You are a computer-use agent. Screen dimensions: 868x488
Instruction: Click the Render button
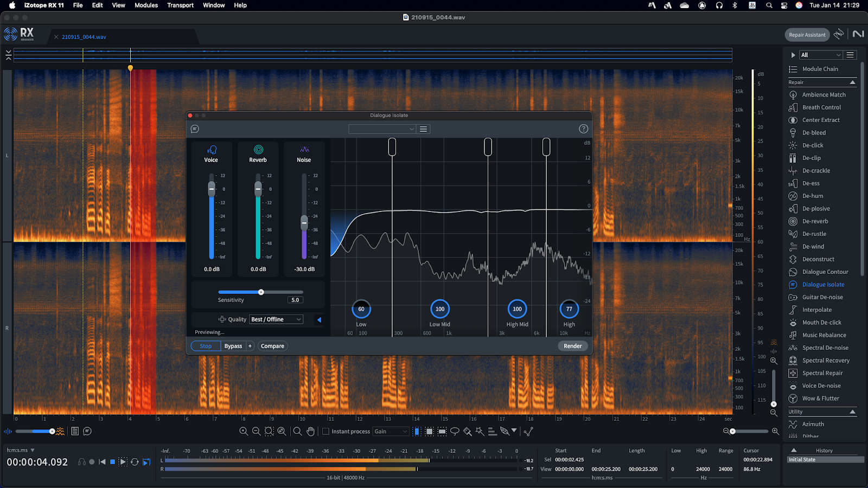[x=572, y=346]
